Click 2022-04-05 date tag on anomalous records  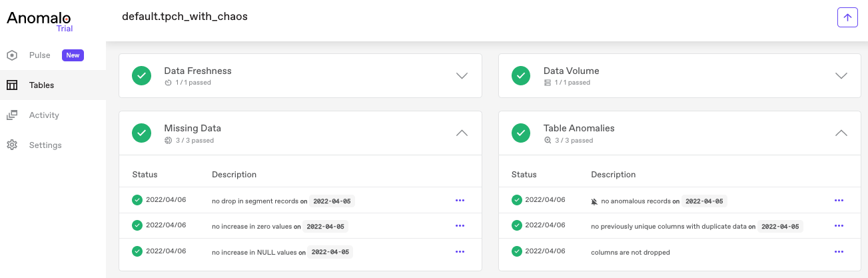coord(703,201)
